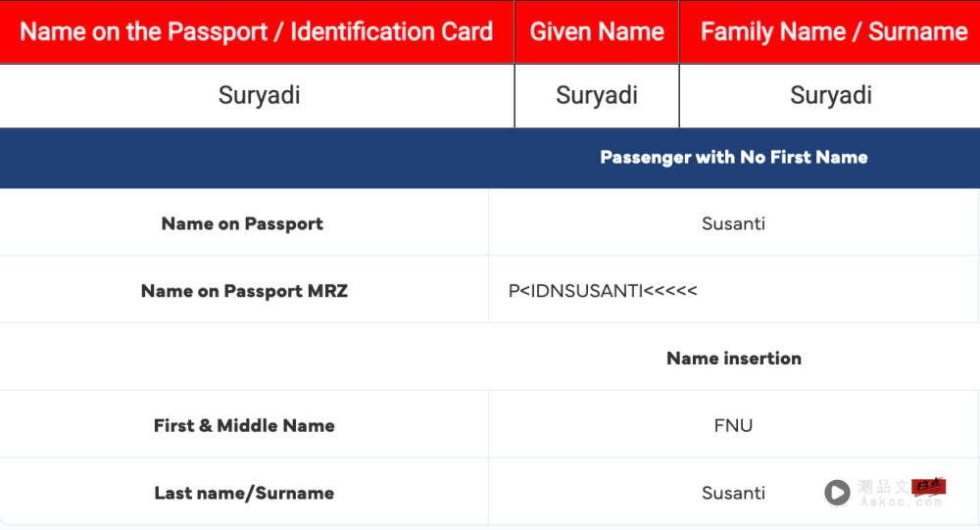Click the Aakcc.com watermark text

901,502
